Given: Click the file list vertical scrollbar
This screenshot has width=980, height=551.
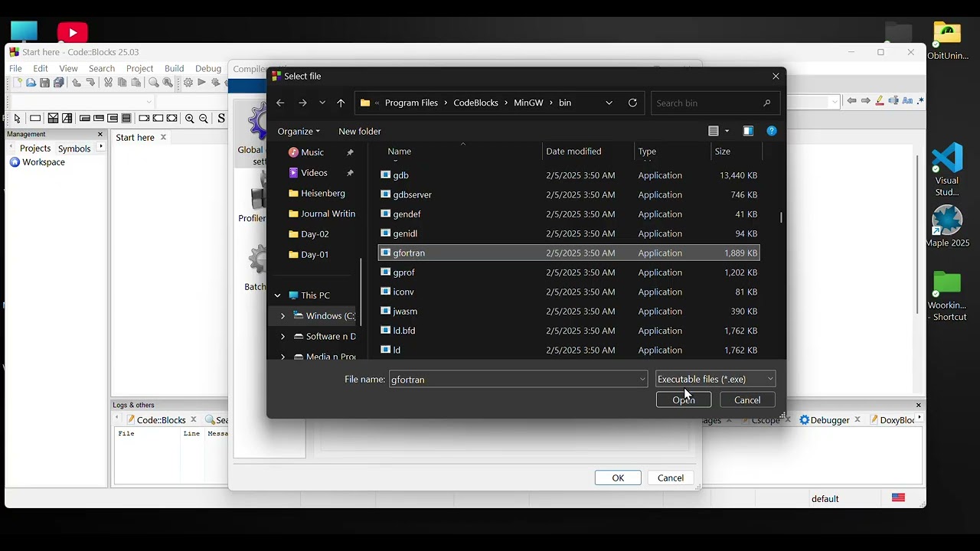Looking at the screenshot, I should click(781, 217).
